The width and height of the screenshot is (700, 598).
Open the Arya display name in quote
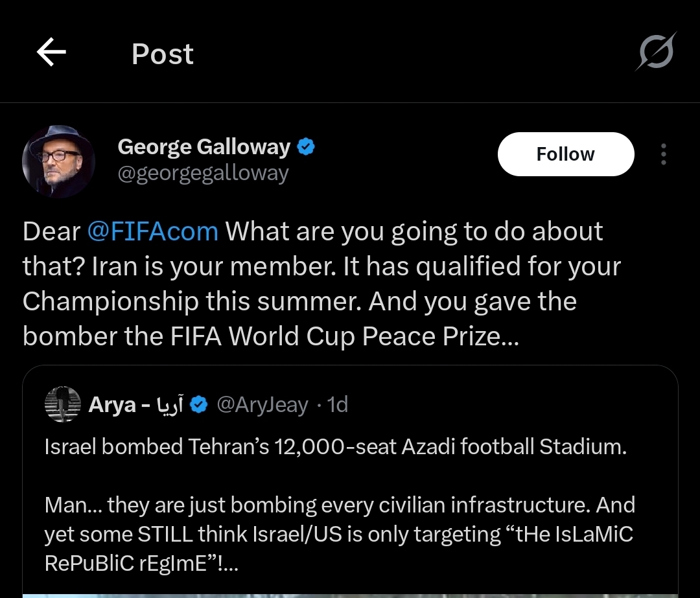tap(135, 406)
